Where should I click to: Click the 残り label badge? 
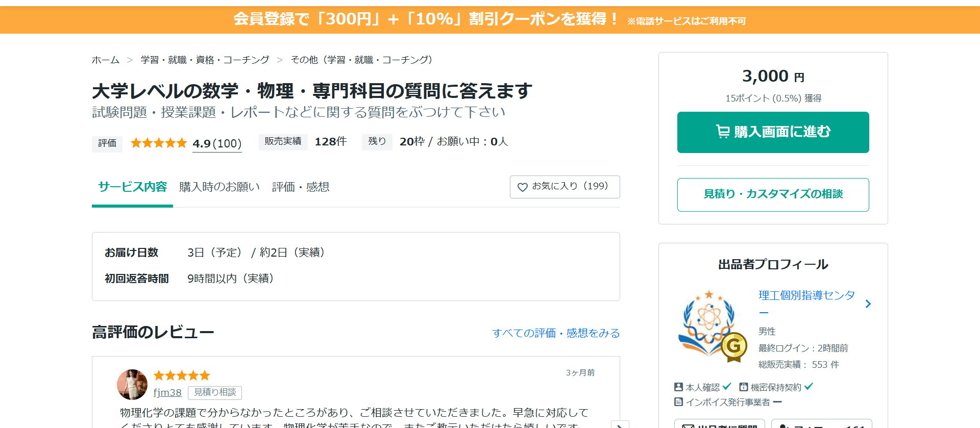click(x=377, y=142)
